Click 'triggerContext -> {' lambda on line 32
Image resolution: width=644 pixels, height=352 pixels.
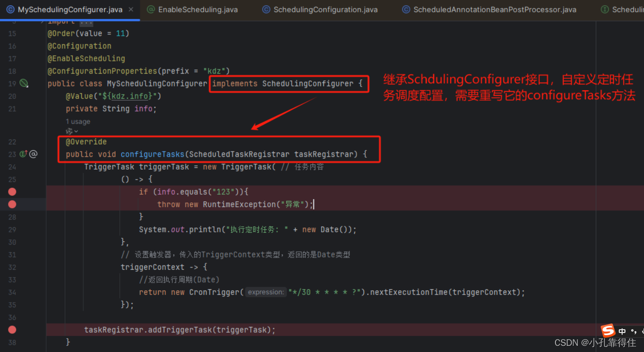coord(164,267)
